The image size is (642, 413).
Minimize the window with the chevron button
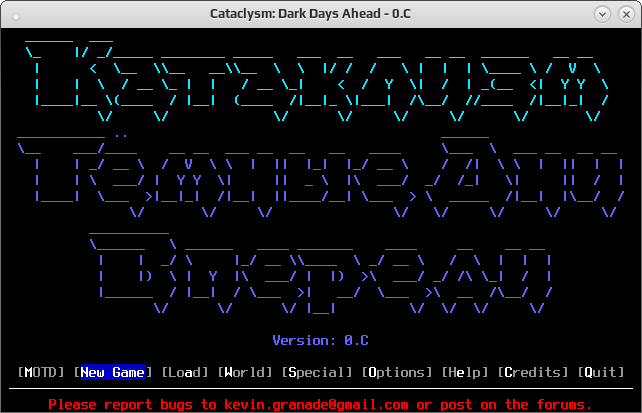[x=602, y=14]
